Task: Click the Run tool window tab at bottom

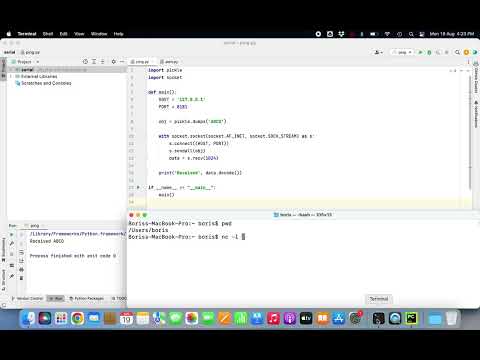Action: pyautogui.click(x=56, y=298)
